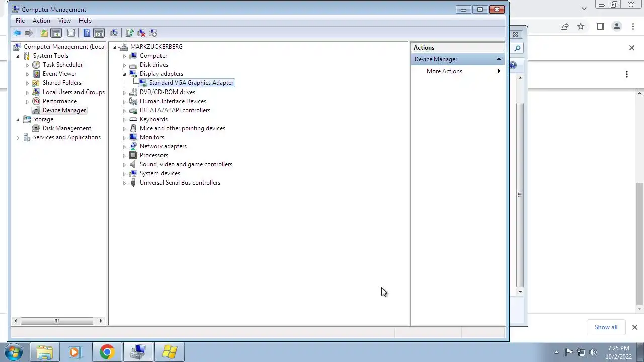Viewport: 644px width, 362px height.
Task: Collapse the Storage tree node
Action: 18,119
